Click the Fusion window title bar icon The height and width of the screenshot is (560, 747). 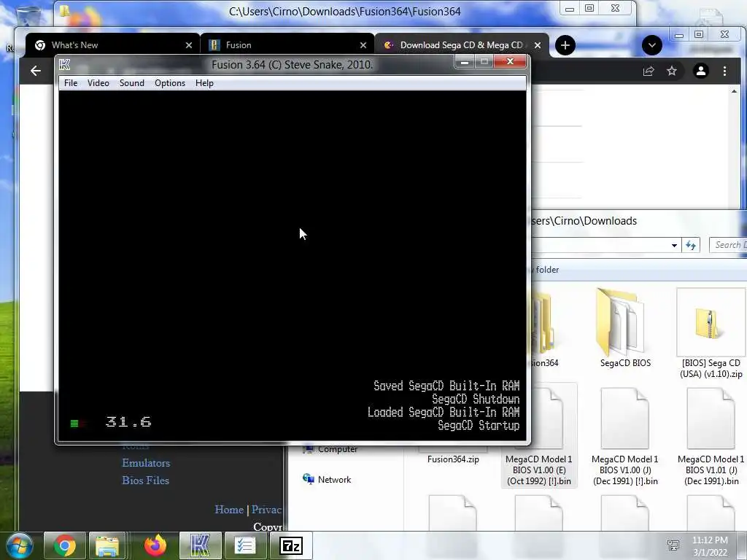coord(65,64)
